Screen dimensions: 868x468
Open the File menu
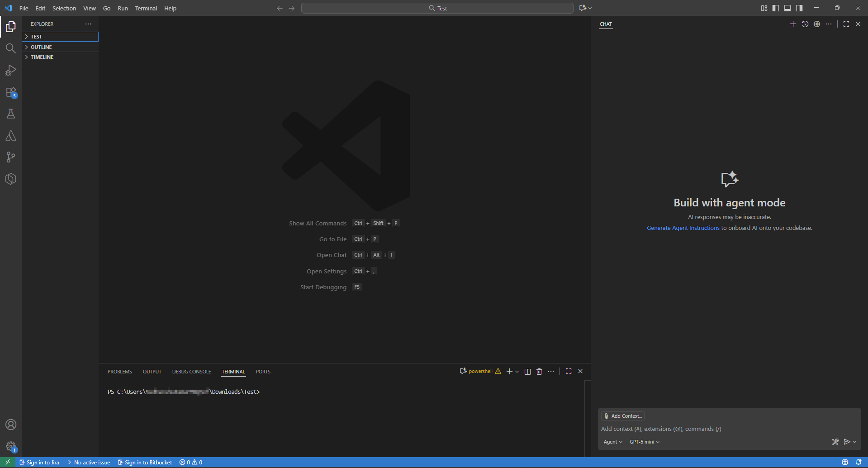pyautogui.click(x=24, y=8)
